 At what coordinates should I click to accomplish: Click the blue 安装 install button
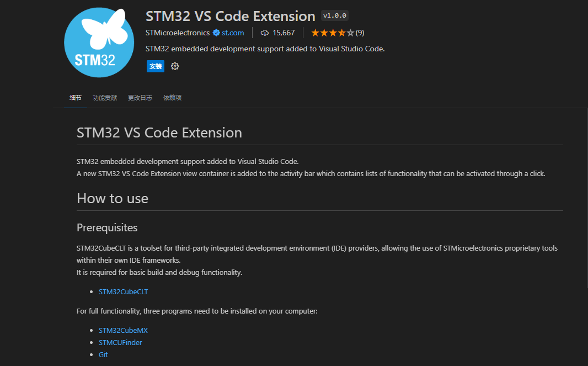coord(155,66)
